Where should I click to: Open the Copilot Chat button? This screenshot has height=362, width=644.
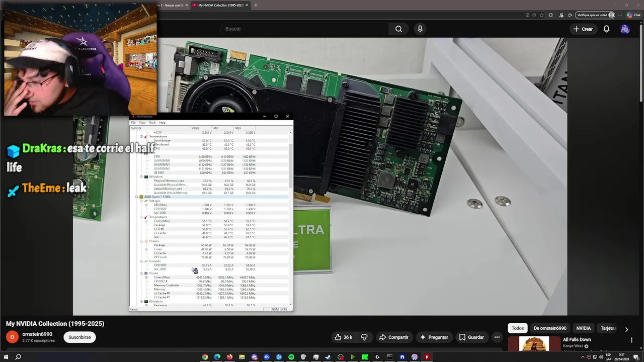tap(633, 15)
